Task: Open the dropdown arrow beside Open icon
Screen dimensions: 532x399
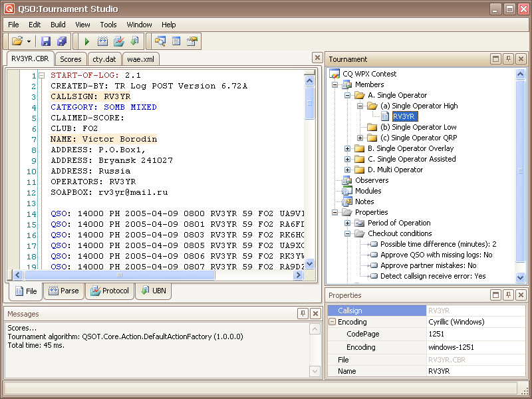Action: pos(29,41)
